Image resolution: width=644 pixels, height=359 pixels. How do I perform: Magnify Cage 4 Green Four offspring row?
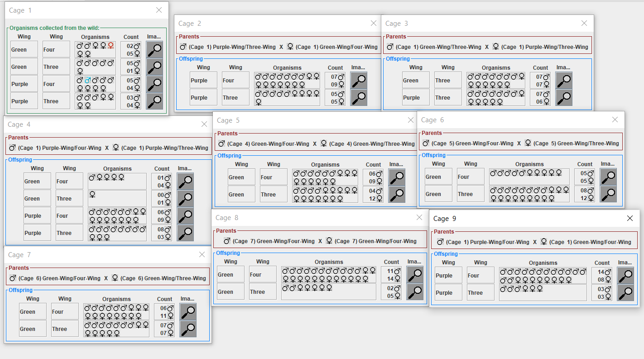point(185,181)
